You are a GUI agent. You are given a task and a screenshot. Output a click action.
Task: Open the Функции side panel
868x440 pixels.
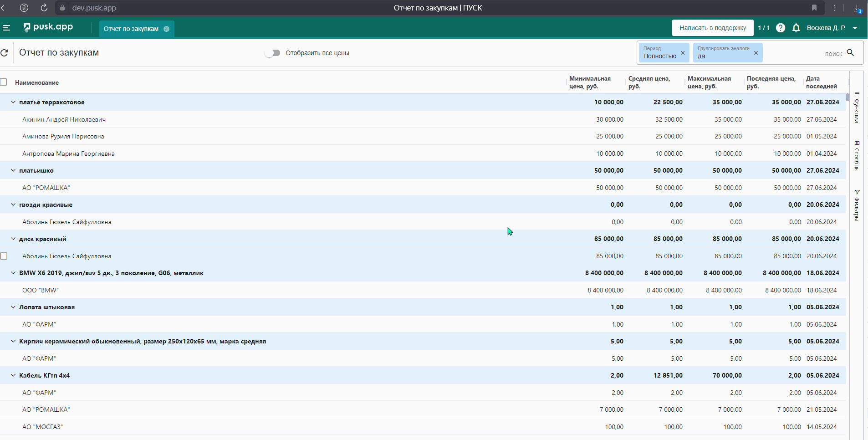point(857,107)
